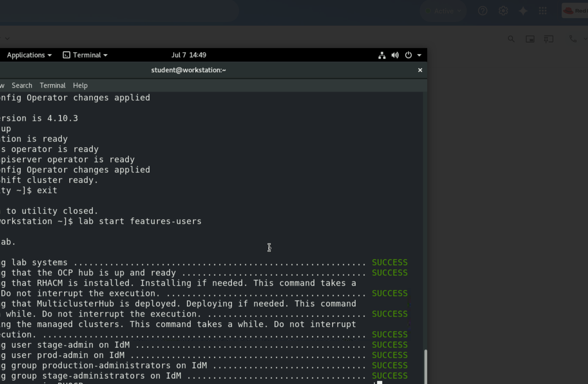Open the Terminal menu in menubar

[x=53, y=85]
